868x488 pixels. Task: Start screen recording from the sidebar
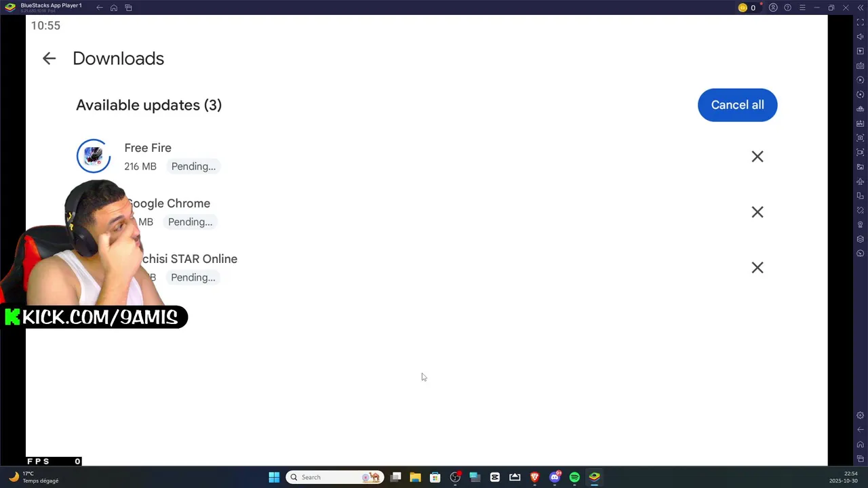[861, 152]
